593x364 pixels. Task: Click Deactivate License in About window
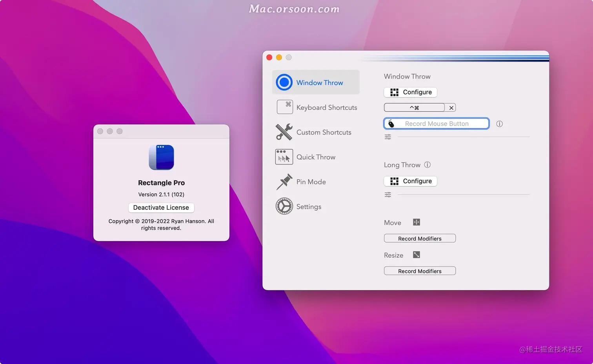[x=161, y=207]
